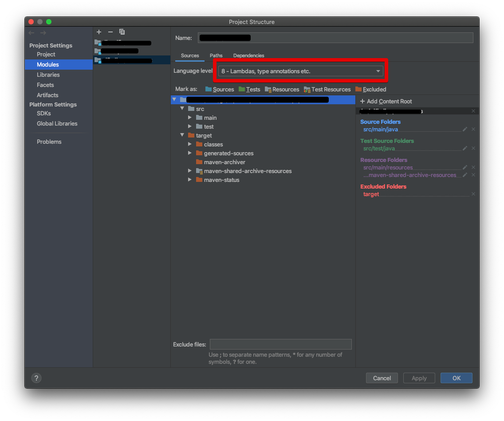This screenshot has height=421, width=504.
Task: Click the Exclude files input field
Action: (280, 344)
